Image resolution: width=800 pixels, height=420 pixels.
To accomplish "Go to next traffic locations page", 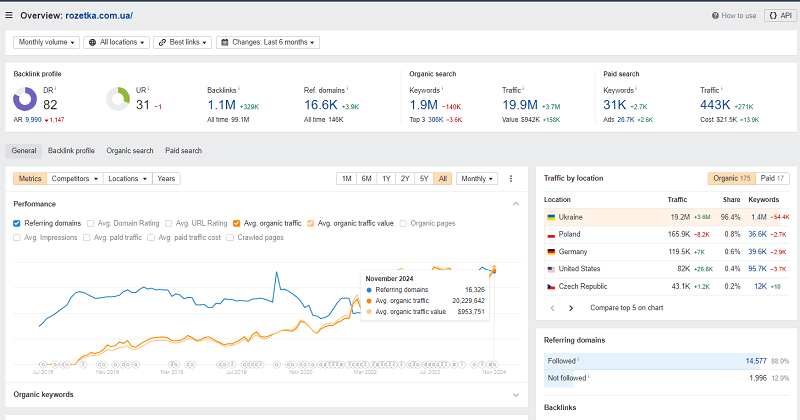I will pos(571,308).
